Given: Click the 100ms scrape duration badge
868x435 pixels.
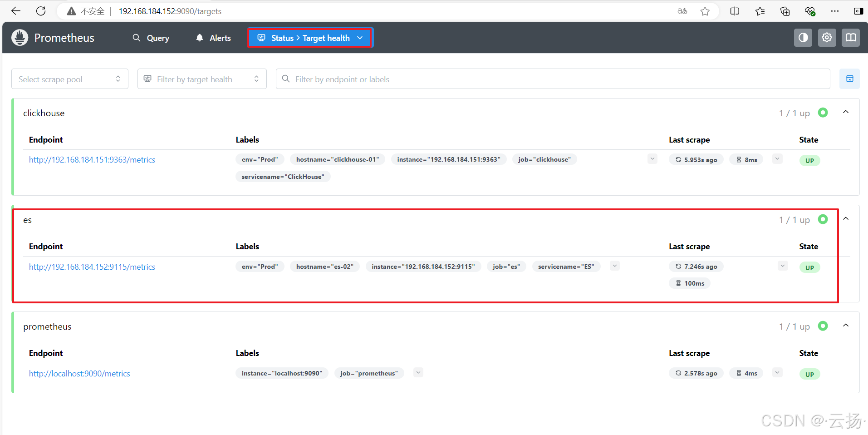Looking at the screenshot, I should coord(690,283).
